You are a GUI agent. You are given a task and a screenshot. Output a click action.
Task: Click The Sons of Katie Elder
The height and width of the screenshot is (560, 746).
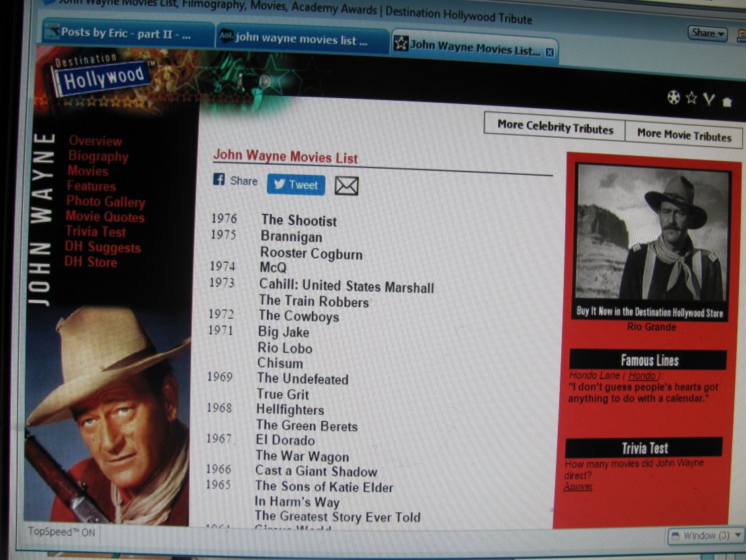[324, 486]
